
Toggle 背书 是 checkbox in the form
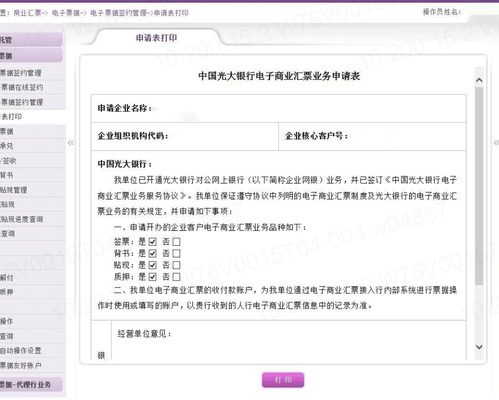point(152,253)
